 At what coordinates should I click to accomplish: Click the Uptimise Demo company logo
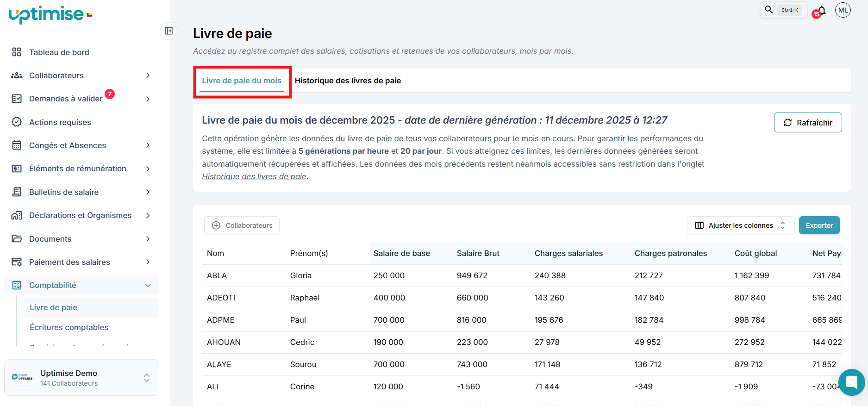[x=22, y=377]
